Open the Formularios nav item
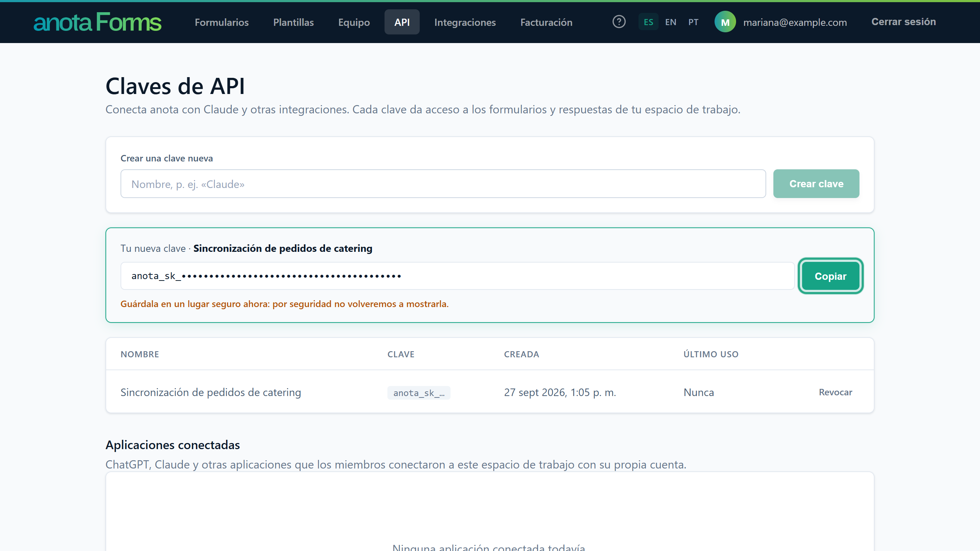 222,22
